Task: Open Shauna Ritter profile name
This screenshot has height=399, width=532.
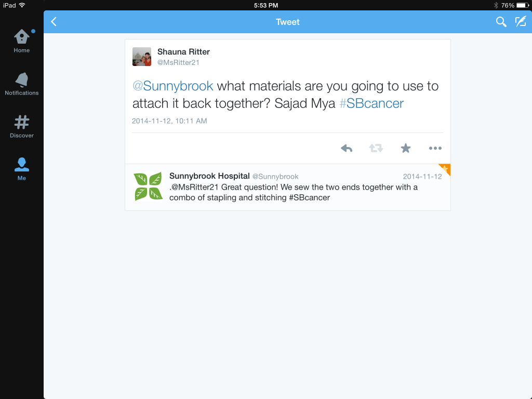Action: [x=183, y=51]
